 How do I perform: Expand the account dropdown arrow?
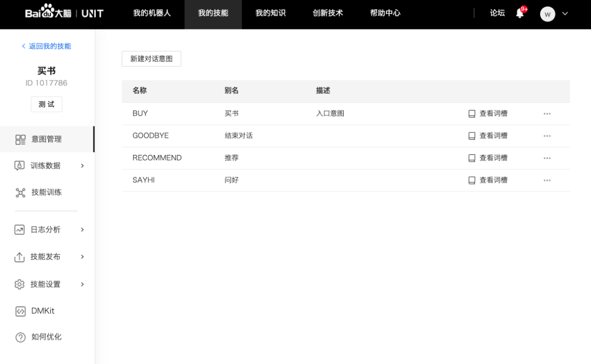point(565,14)
